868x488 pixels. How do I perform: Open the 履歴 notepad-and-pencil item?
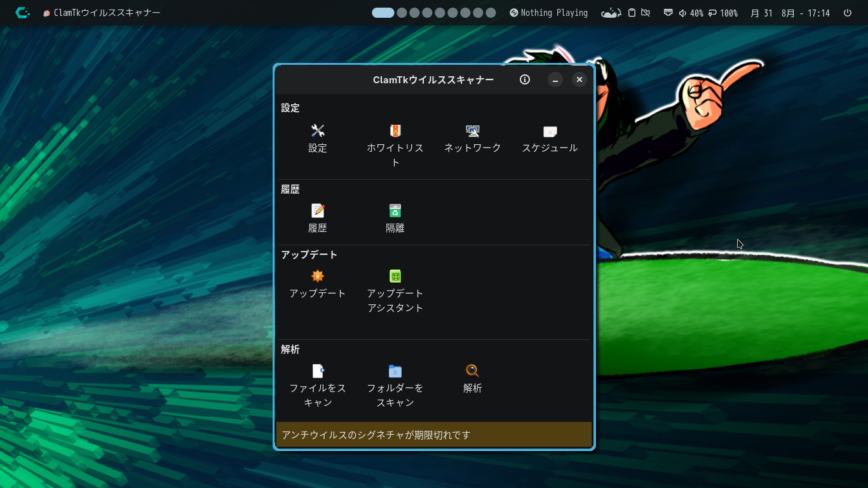pos(318,219)
